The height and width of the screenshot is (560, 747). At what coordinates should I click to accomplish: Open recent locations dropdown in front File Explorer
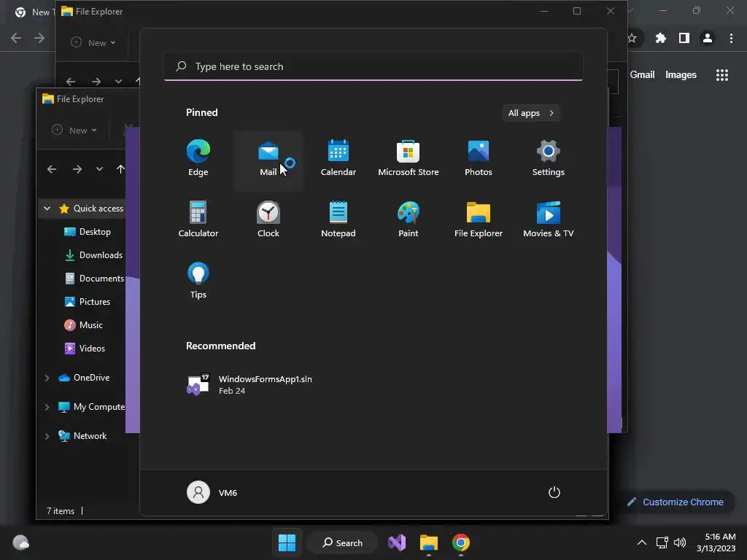pos(99,169)
